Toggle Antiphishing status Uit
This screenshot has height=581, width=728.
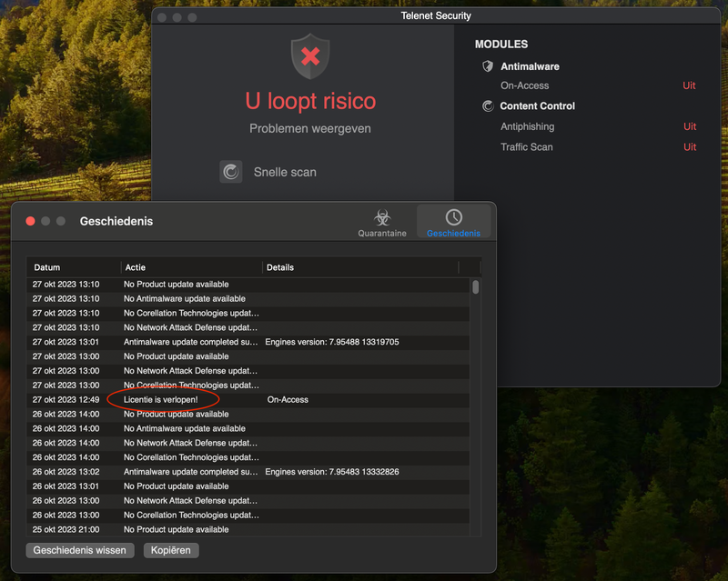tap(689, 127)
